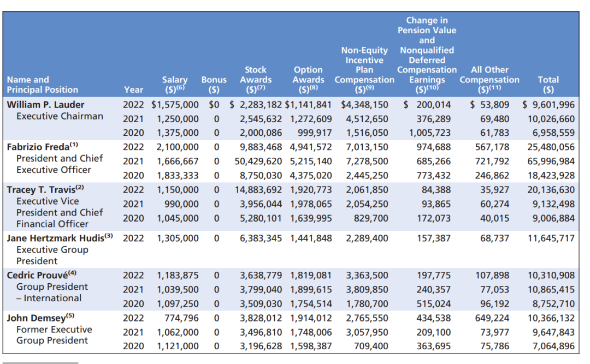
Task: Click the Name and Principal Position header
Action: tap(42, 85)
